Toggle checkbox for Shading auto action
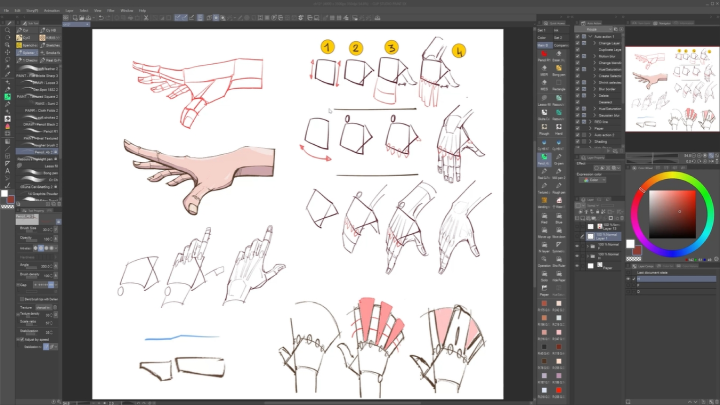 pos(578,141)
